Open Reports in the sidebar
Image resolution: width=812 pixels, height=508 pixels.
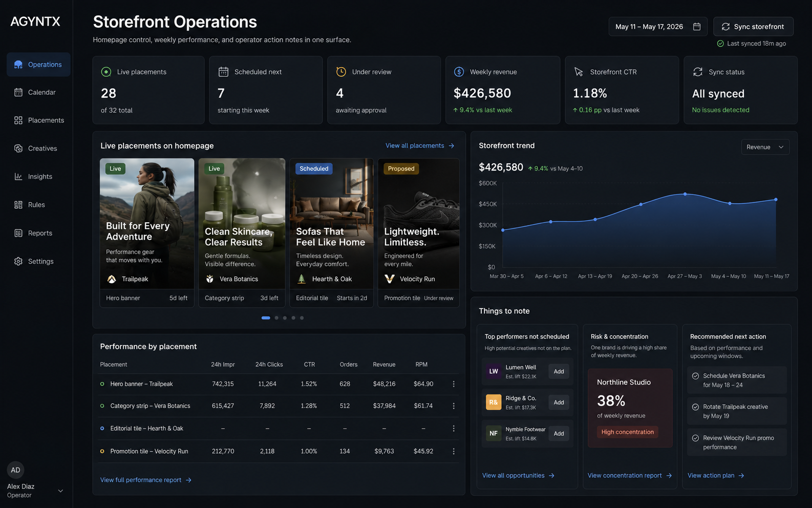[39, 233]
